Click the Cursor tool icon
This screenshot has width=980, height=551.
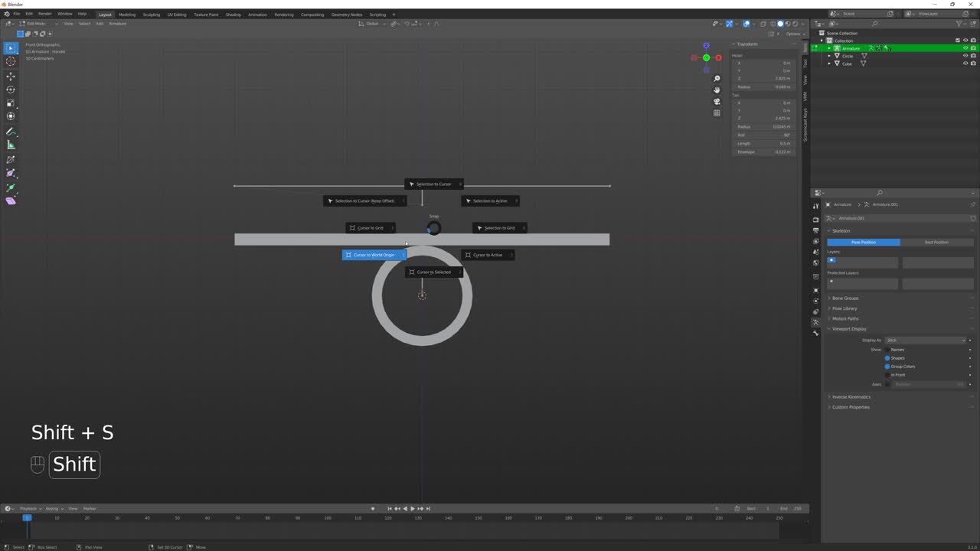(11, 61)
